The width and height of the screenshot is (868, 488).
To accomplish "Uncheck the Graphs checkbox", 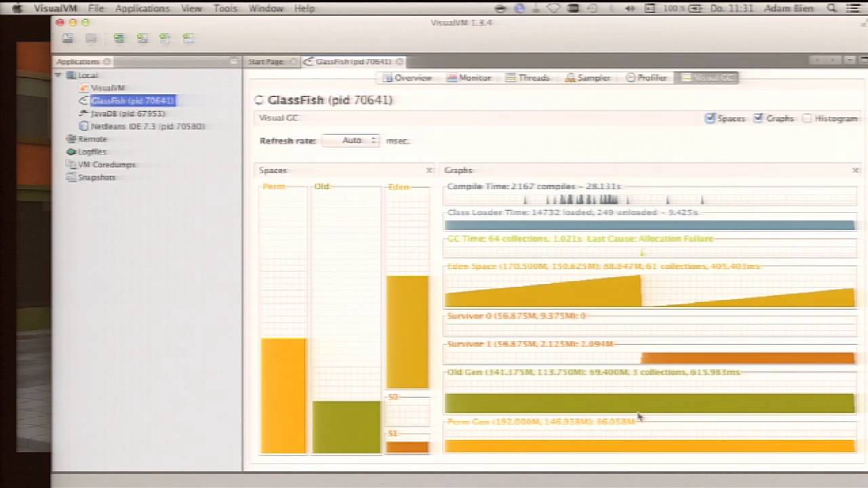I will [759, 118].
